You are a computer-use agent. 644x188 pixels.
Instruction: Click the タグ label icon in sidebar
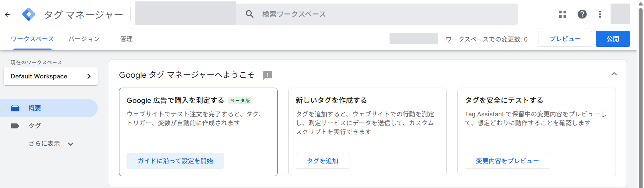click(15, 126)
